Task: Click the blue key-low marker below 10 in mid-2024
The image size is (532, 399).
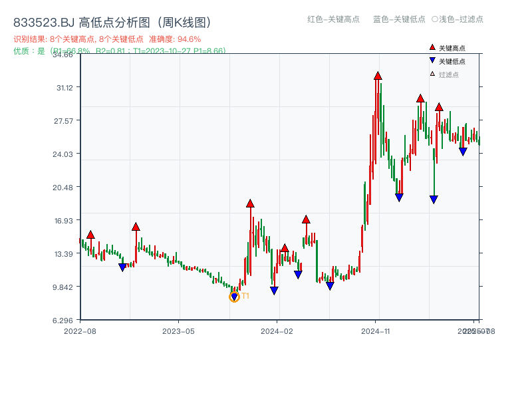Action: [331, 286]
